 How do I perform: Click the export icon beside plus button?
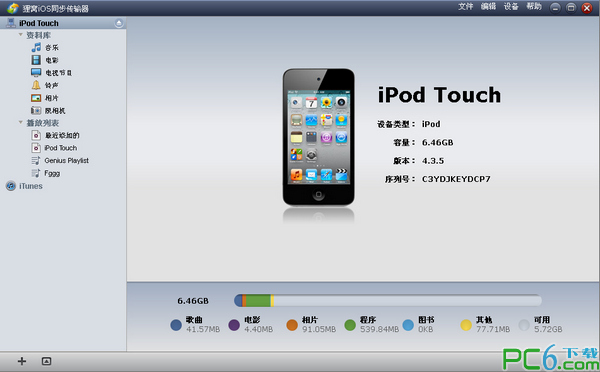pyautogui.click(x=46, y=361)
